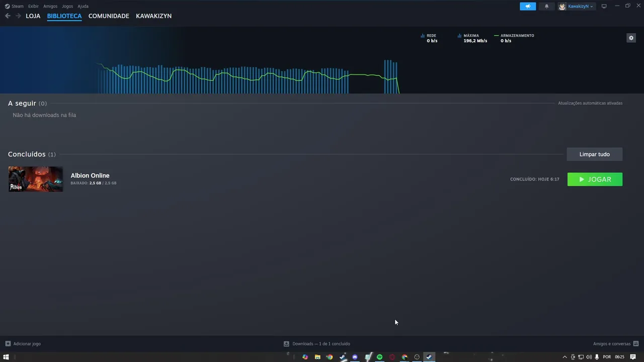The width and height of the screenshot is (644, 362).
Task: Show hidden system tray icons
Action: [565, 357]
